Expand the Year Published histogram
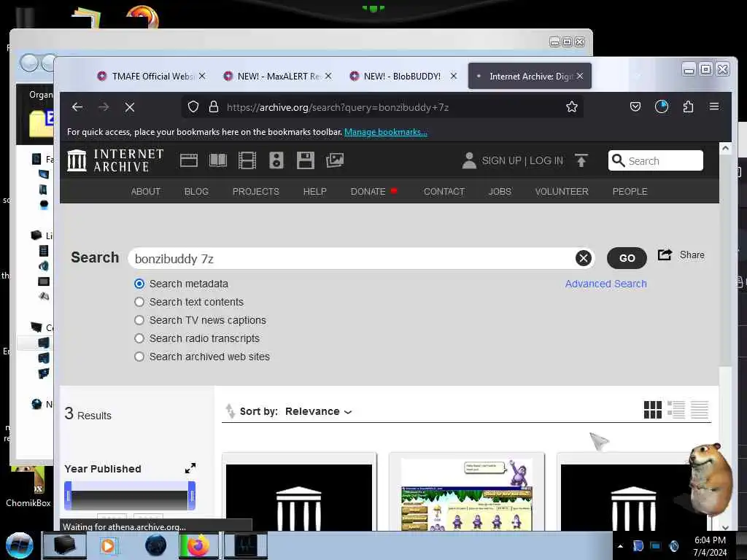Screen dimensions: 747x560 click(190, 468)
